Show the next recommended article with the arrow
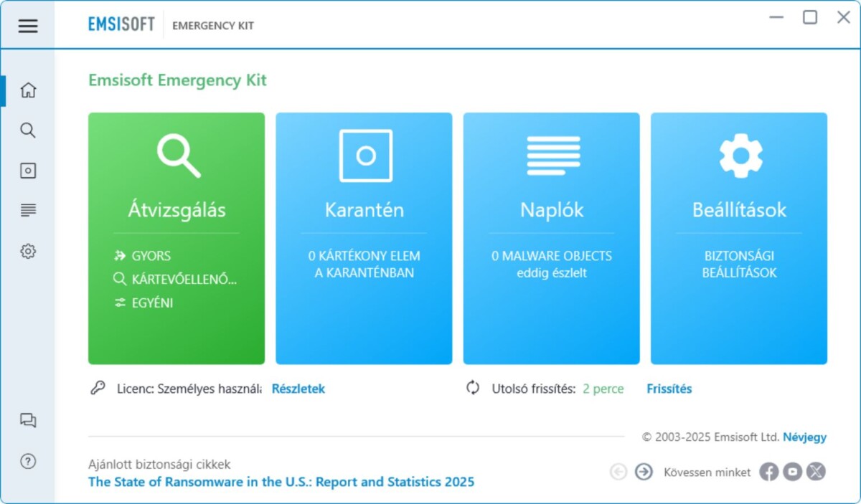861x504 pixels. pyautogui.click(x=643, y=472)
